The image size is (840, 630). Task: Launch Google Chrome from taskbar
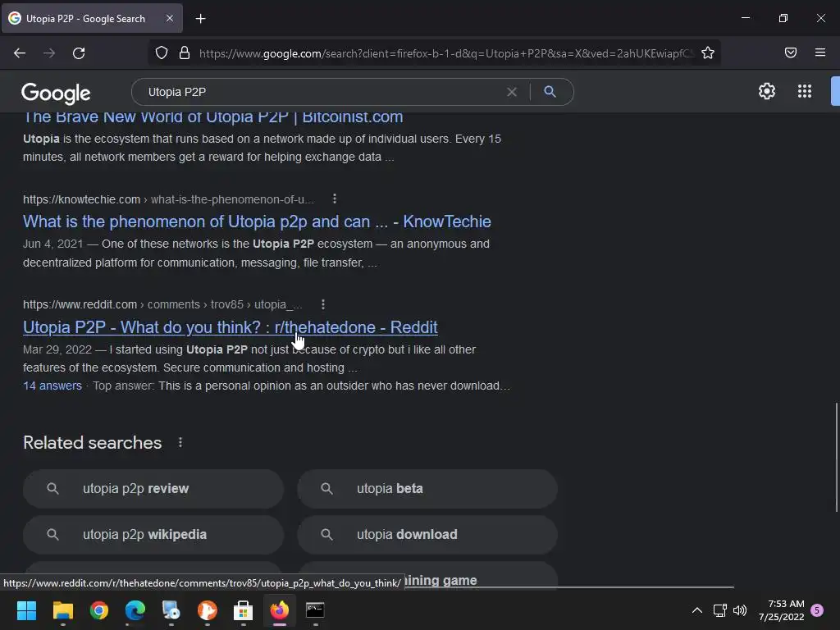pos(99,610)
